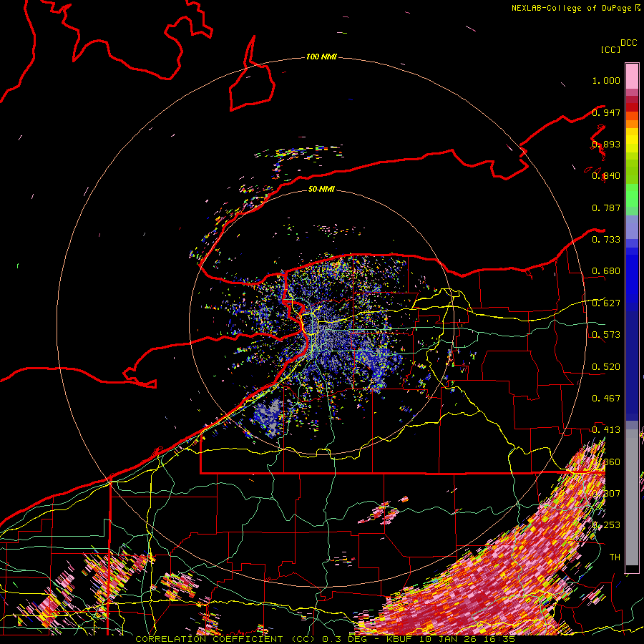Click the 0.840 legend value

606,176
